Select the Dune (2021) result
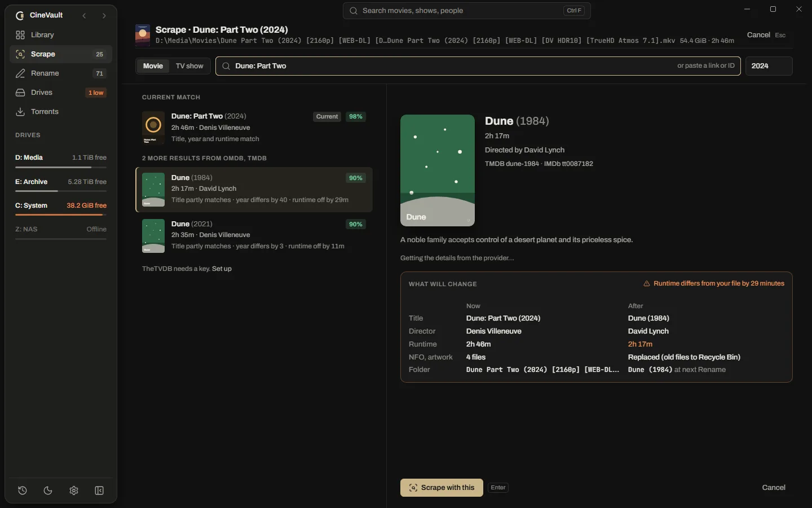 click(x=254, y=235)
